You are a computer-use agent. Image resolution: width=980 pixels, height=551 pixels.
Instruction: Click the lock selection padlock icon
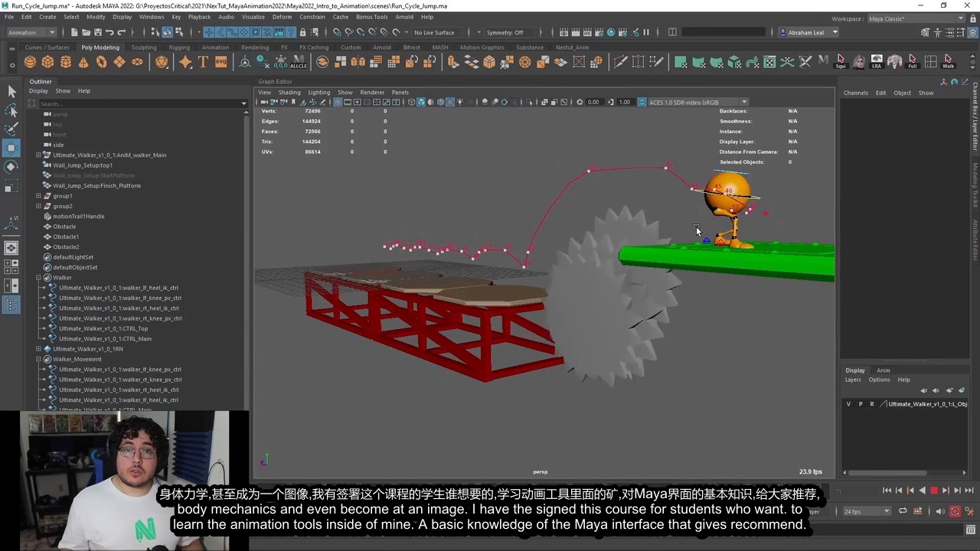point(303,32)
